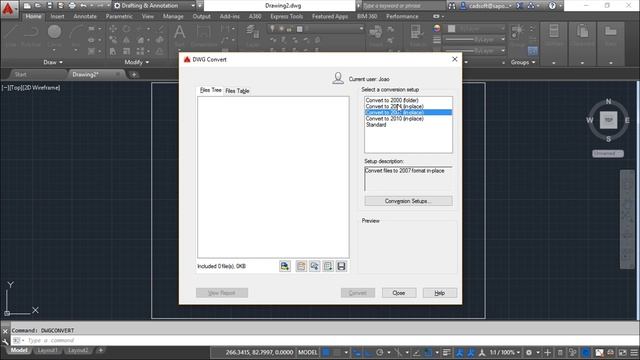This screenshot has width=640, height=360.
Task: Switch to the Layout1 tab
Action: (47, 351)
